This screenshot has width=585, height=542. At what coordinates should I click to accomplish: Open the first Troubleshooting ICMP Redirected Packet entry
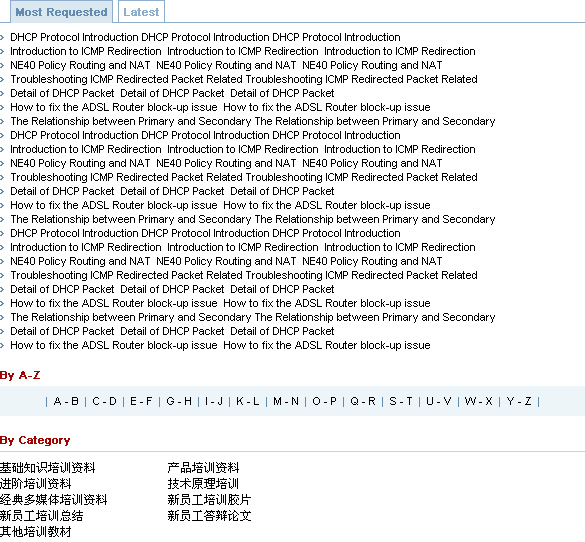[x=244, y=79]
